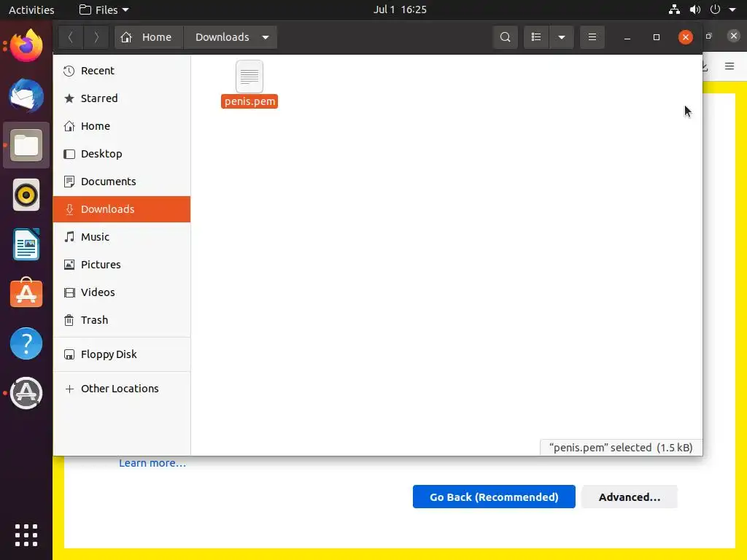Open Help from the dock

pyautogui.click(x=26, y=343)
